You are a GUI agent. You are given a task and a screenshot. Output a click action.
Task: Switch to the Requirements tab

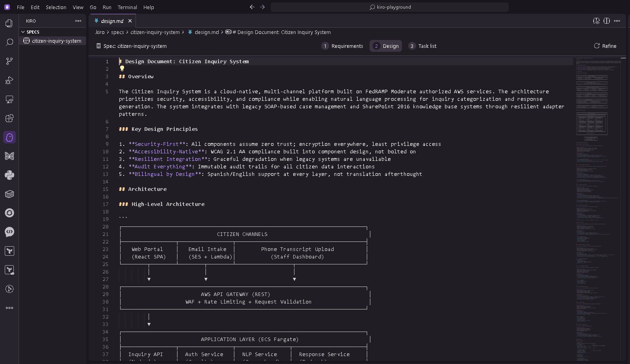[x=342, y=46]
